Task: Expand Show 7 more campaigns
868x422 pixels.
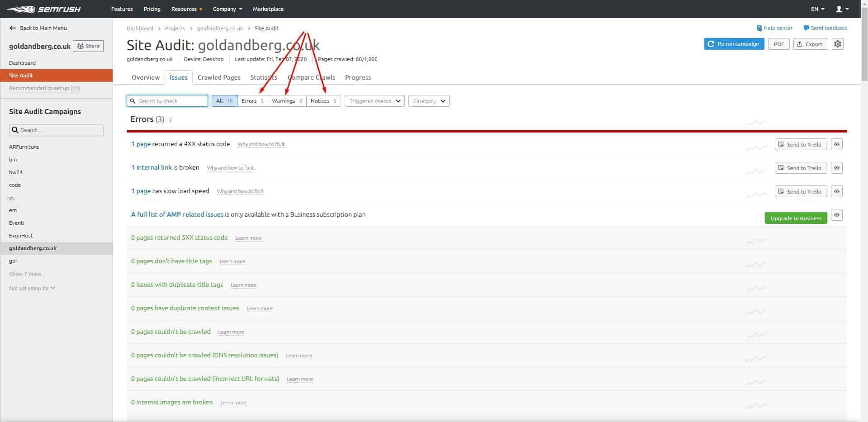Action: coord(27,274)
